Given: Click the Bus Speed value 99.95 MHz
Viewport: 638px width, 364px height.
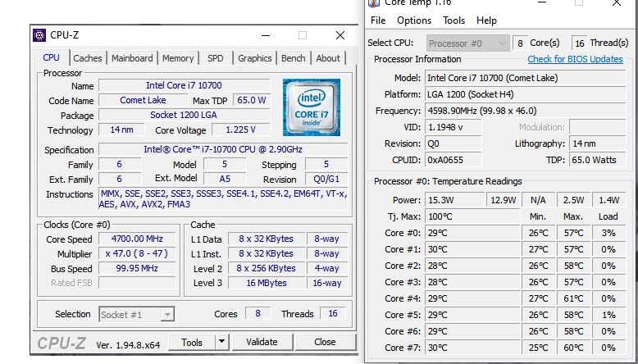Looking at the screenshot, I should tap(137, 268).
